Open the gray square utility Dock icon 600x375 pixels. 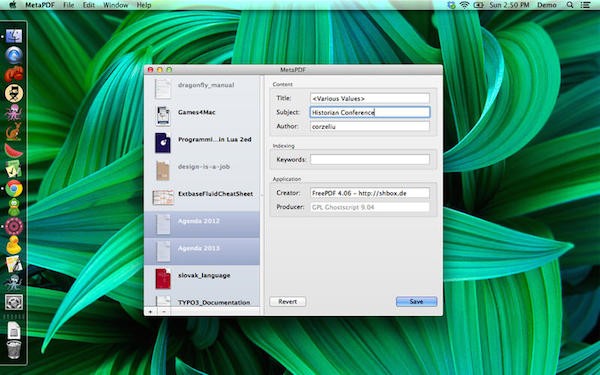point(14,302)
